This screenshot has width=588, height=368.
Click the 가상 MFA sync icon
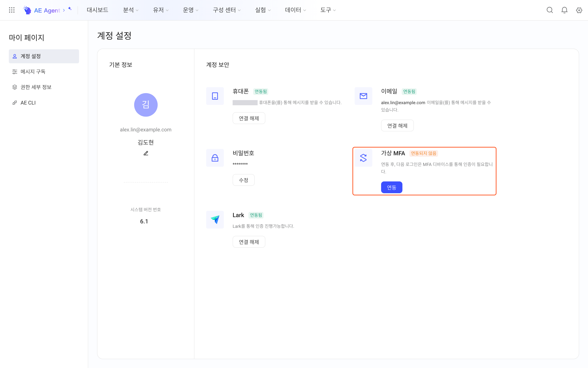(x=363, y=158)
